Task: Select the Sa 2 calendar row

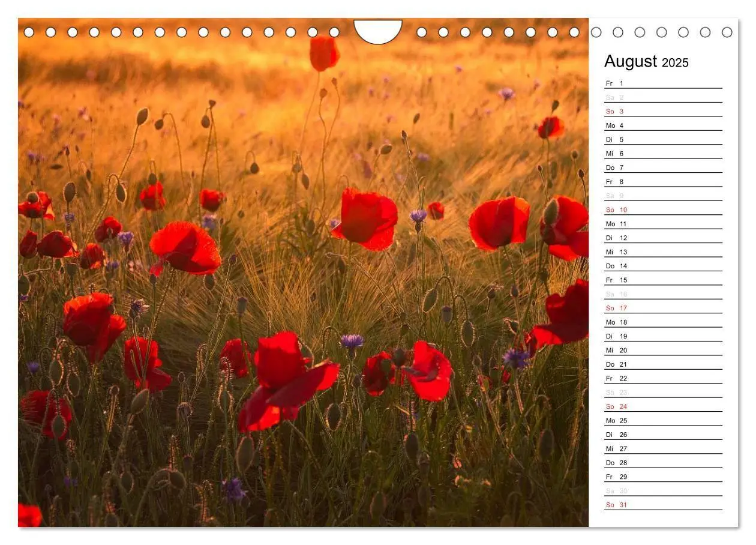Action: point(663,96)
